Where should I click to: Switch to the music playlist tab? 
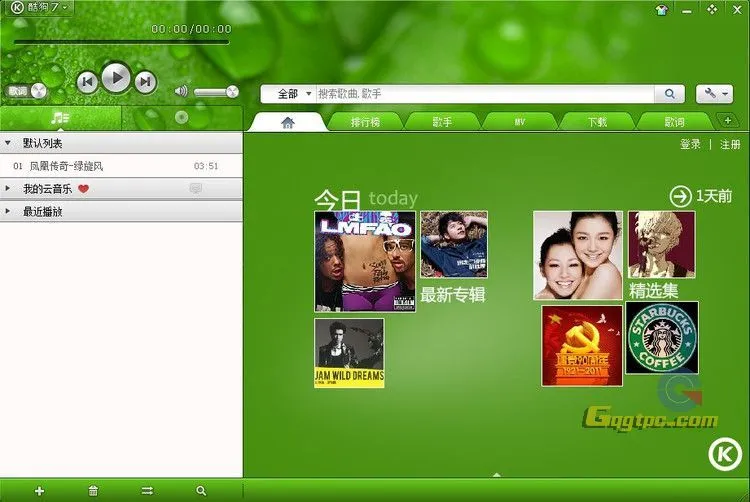[x=61, y=118]
